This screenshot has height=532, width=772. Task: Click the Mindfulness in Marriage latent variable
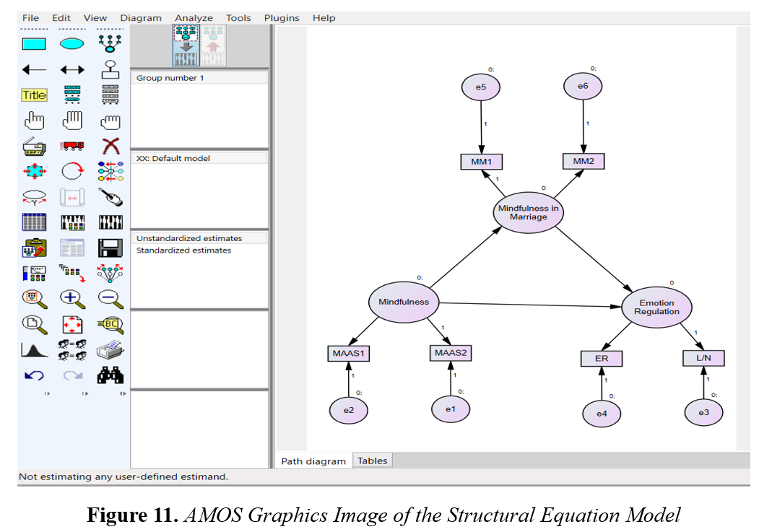[x=528, y=213]
